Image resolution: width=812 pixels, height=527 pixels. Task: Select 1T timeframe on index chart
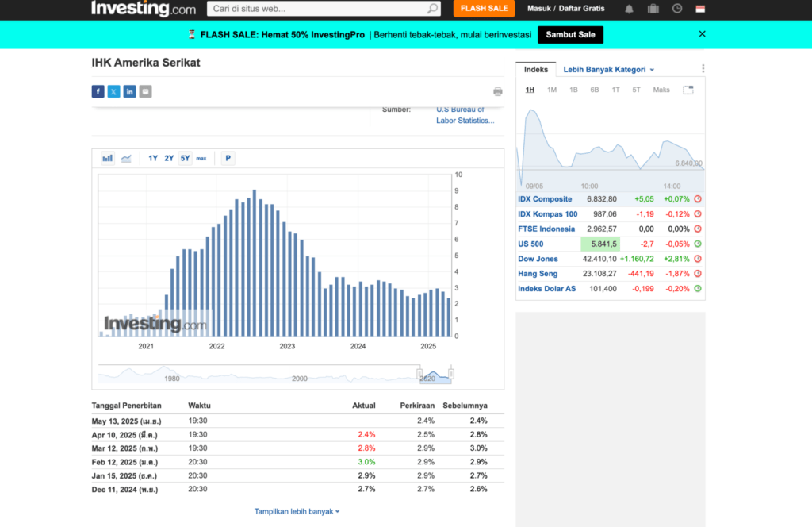615,90
